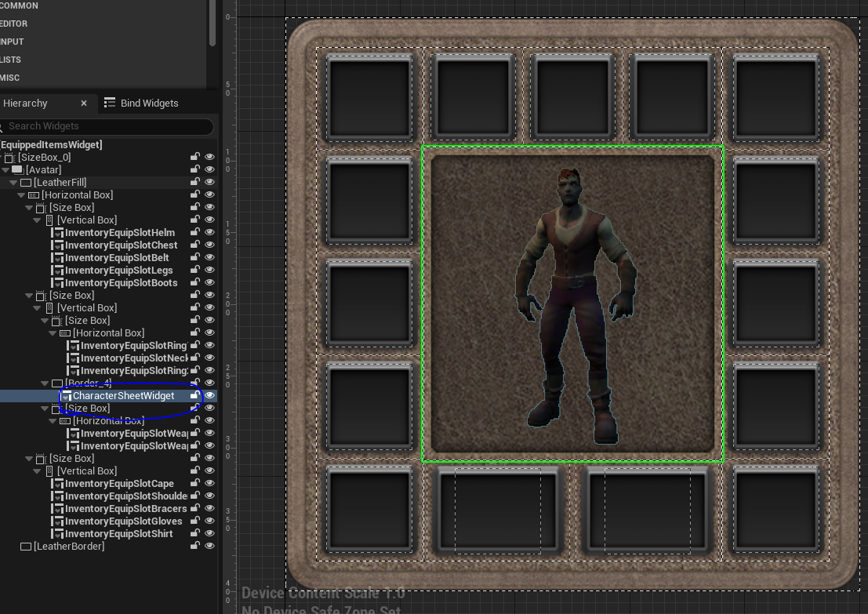
Task: Toggle lock on InventoryEquipSlotChest row
Action: coord(195,245)
